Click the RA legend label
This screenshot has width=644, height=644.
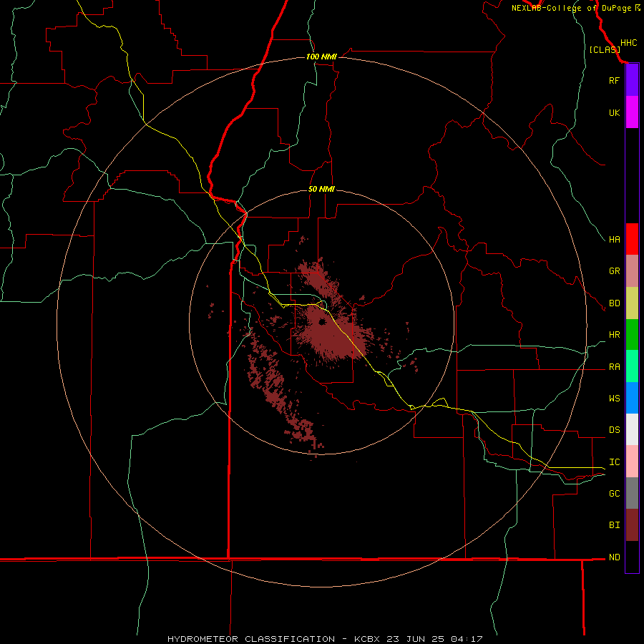tap(614, 367)
